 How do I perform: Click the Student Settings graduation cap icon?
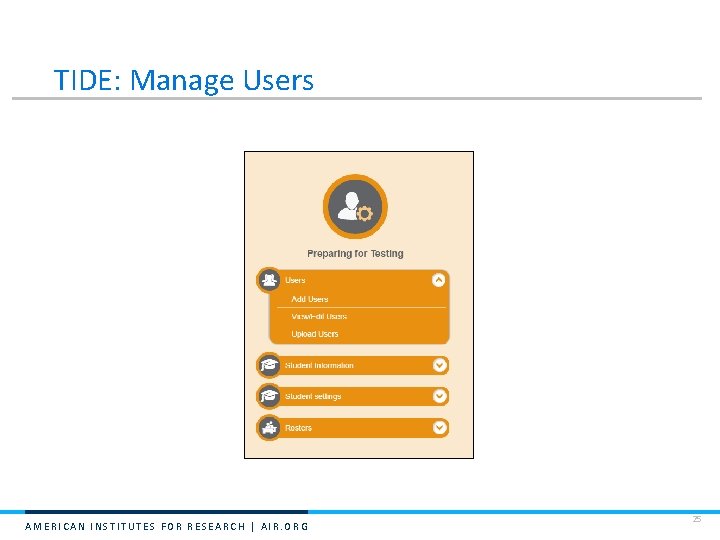click(x=269, y=396)
